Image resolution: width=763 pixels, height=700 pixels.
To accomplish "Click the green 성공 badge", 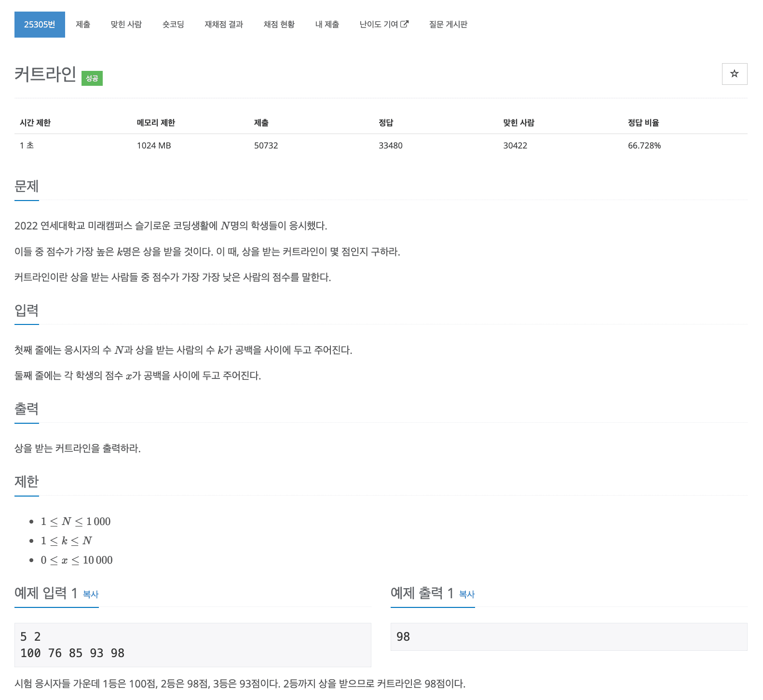I will coord(92,78).
